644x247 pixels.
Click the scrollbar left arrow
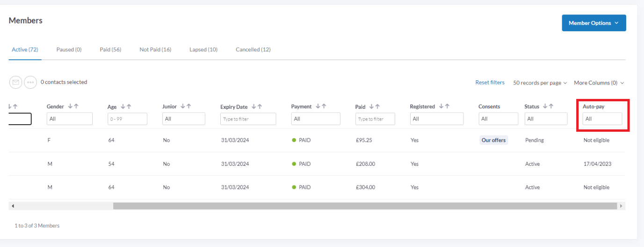(13, 206)
